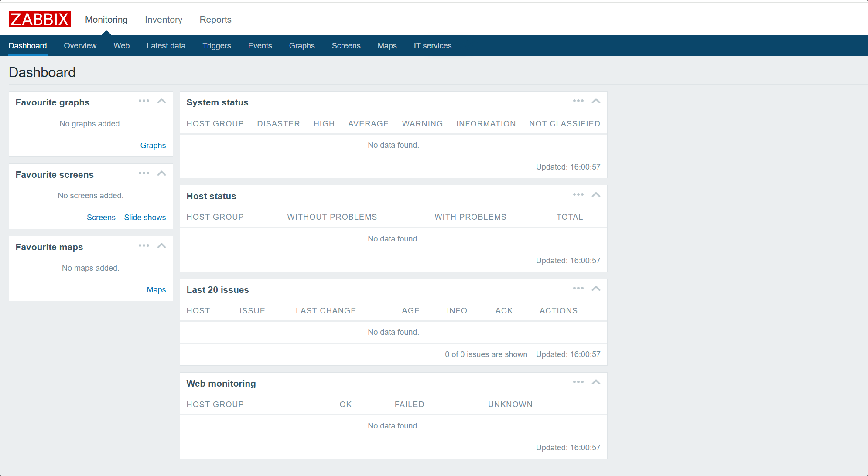Go to IT services page
The width and height of the screenshot is (868, 476).
coord(432,46)
